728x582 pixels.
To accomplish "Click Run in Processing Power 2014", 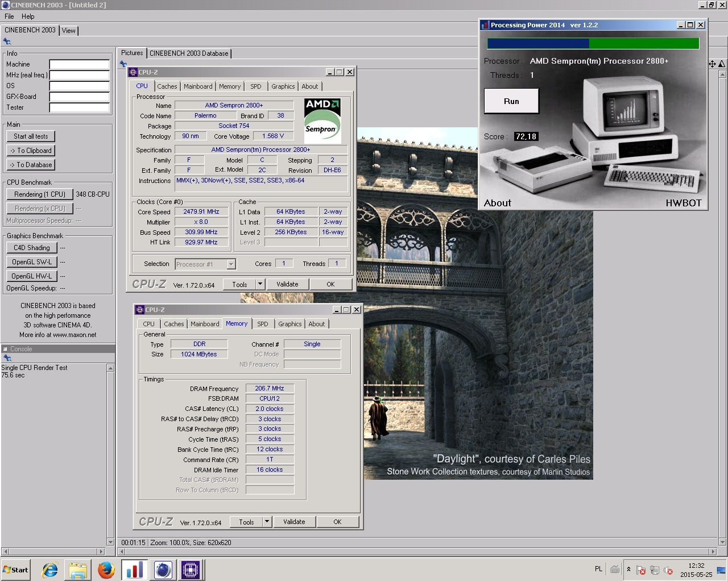I will 511,101.
